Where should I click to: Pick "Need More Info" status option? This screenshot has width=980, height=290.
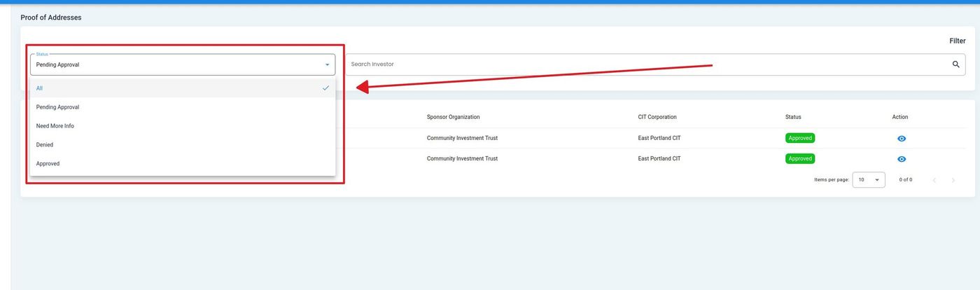pyautogui.click(x=55, y=126)
